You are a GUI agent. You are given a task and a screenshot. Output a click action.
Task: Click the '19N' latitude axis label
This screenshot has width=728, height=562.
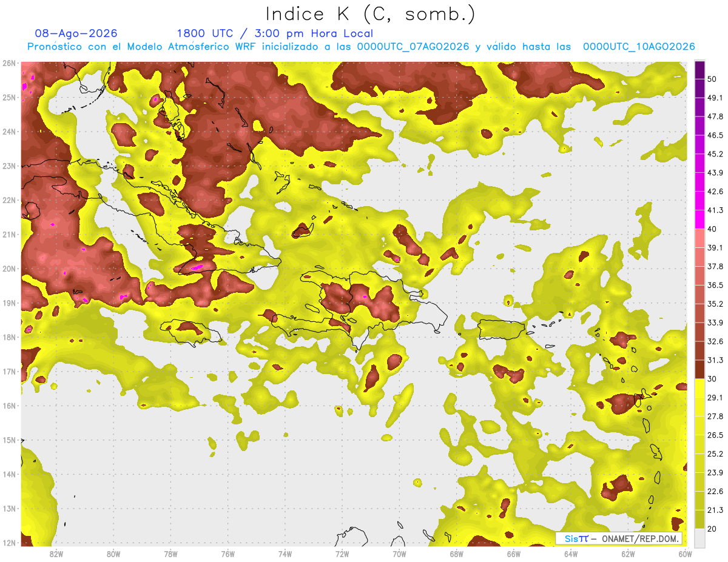point(8,303)
